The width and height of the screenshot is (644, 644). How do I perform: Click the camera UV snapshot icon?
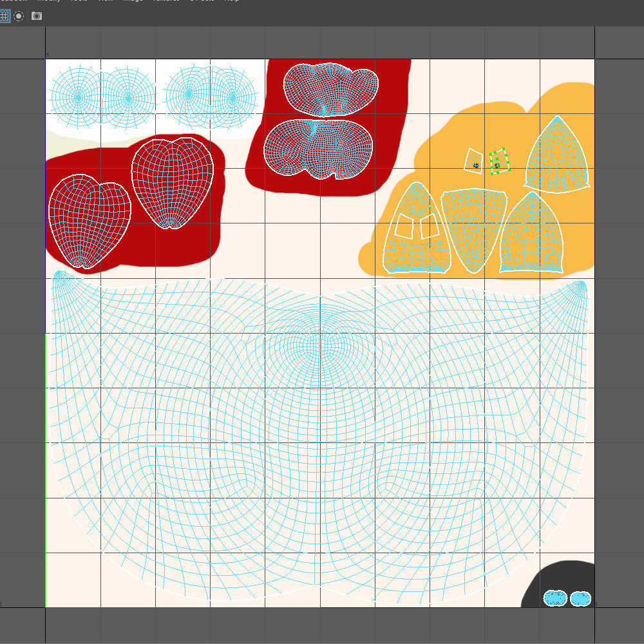click(37, 16)
